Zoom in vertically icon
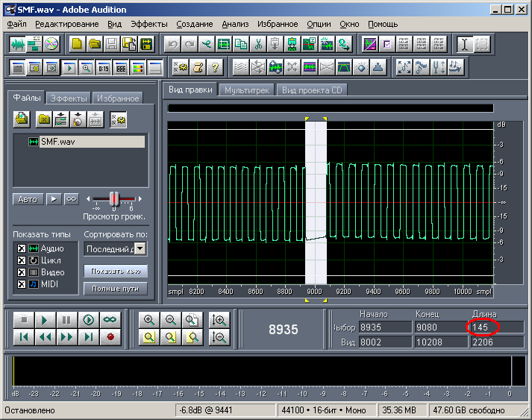This screenshot has width=532, height=420. [x=219, y=320]
